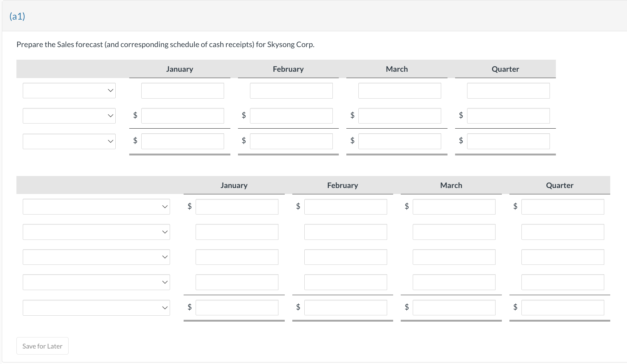The image size is (627, 364).
Task: Click the (a1) section heading
Action: (x=17, y=16)
